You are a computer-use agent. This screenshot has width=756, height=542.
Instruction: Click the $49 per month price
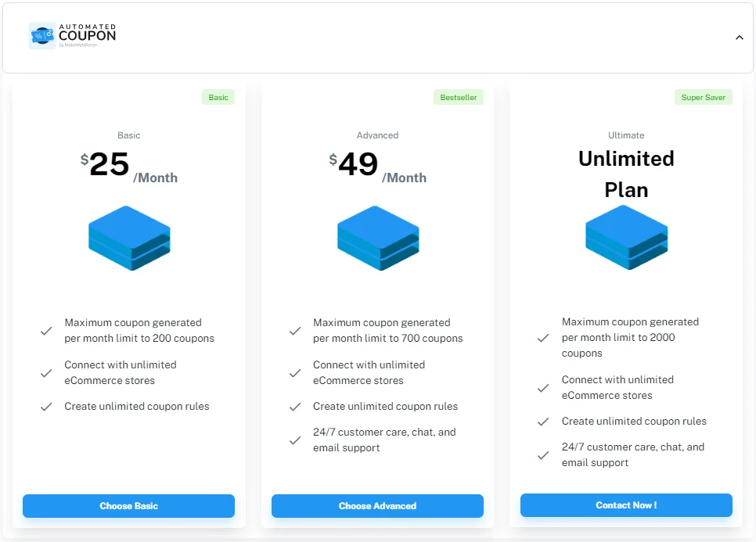(357, 164)
